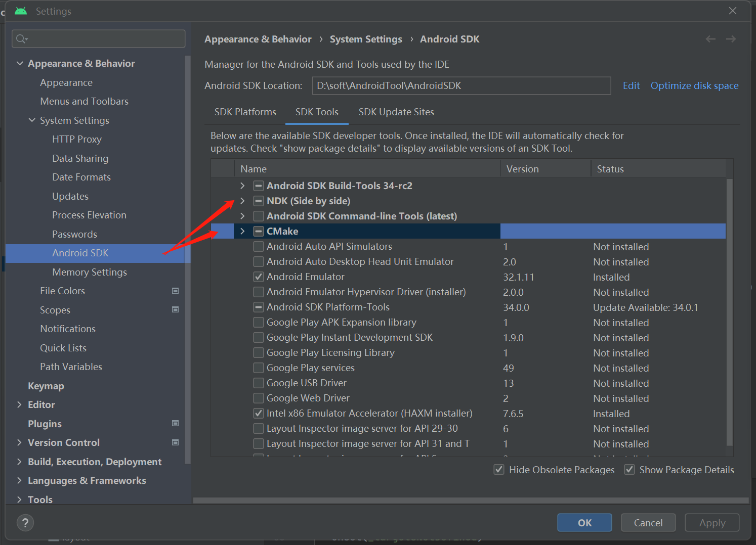Click project-level icon next to Plugins
The width and height of the screenshot is (756, 545).
pyautogui.click(x=176, y=423)
